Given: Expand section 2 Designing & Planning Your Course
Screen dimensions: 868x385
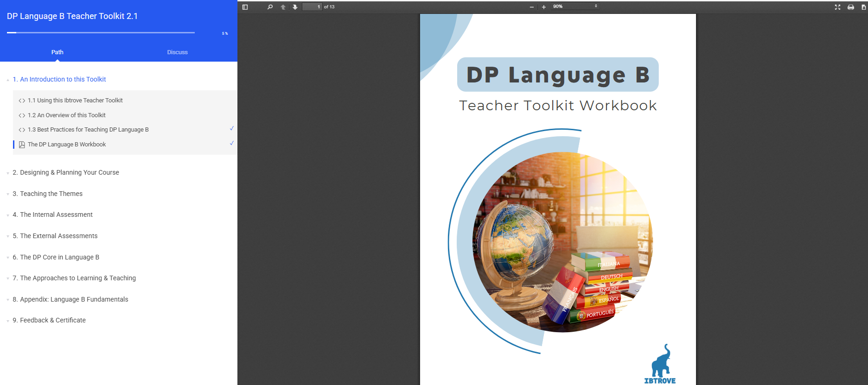Looking at the screenshot, I should (x=70, y=172).
